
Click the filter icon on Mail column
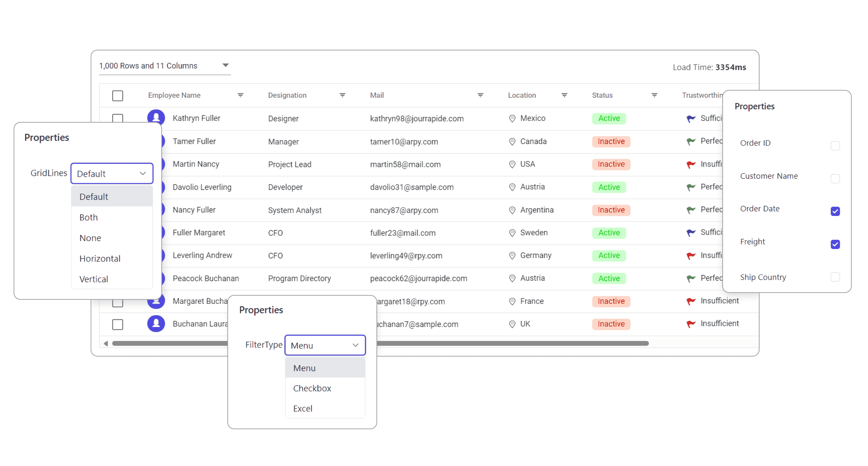pyautogui.click(x=481, y=95)
